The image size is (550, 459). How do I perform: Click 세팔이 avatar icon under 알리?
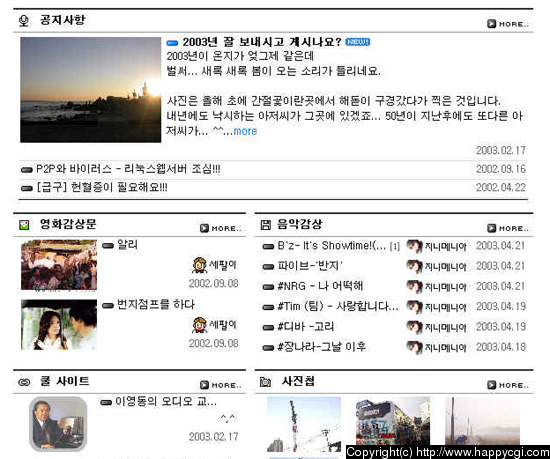[x=199, y=265]
